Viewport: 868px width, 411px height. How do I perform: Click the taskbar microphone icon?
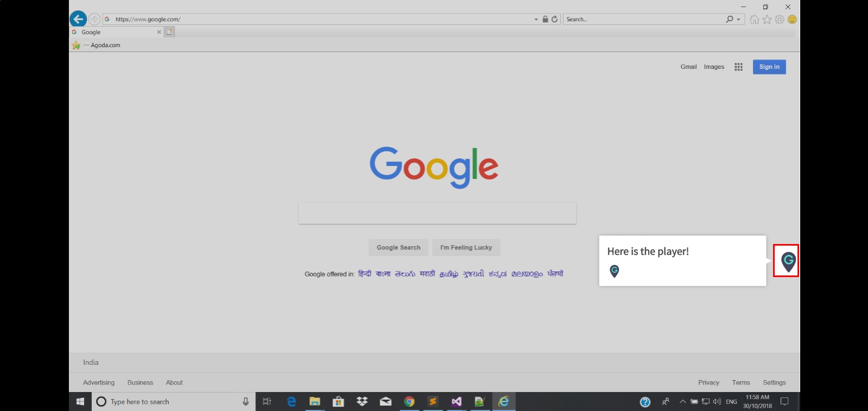coord(246,401)
